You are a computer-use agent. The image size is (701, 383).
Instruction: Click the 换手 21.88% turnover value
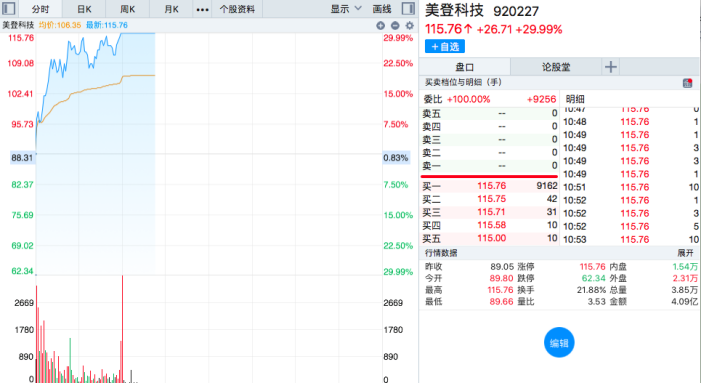coord(591,290)
